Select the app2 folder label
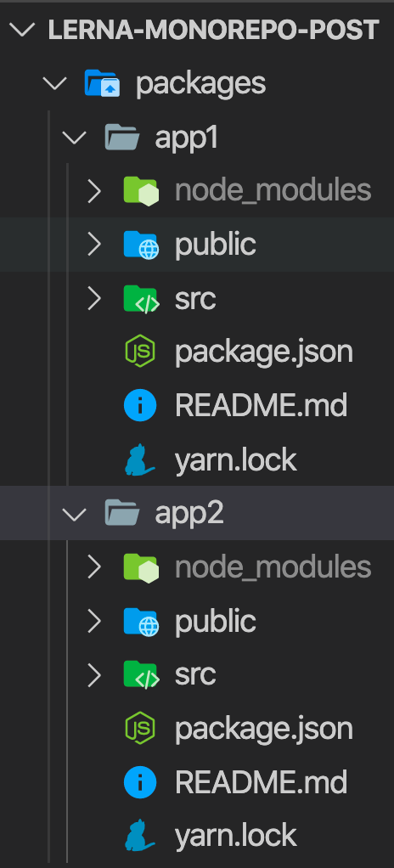394x868 pixels. coord(189,515)
